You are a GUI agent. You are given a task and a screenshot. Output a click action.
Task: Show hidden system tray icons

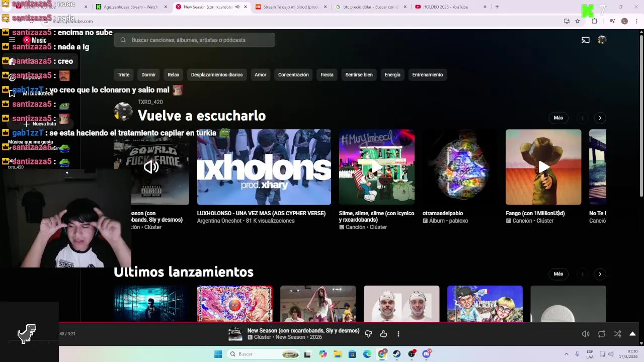566,354
